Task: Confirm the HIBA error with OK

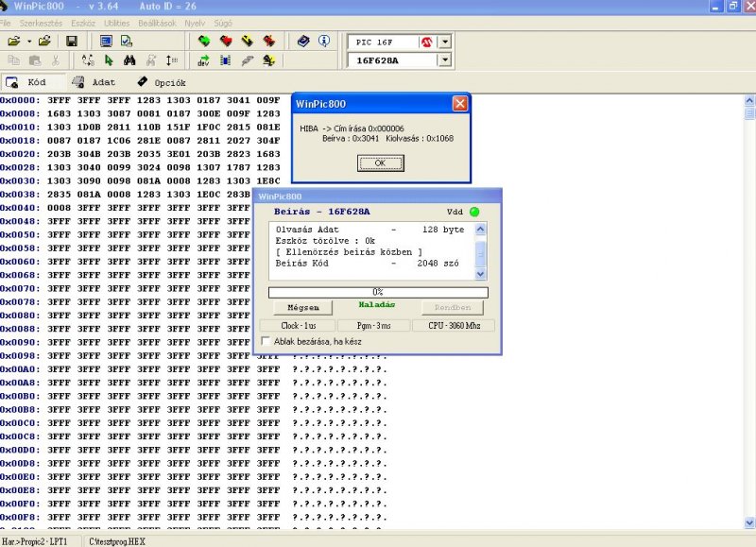Action: [x=381, y=163]
